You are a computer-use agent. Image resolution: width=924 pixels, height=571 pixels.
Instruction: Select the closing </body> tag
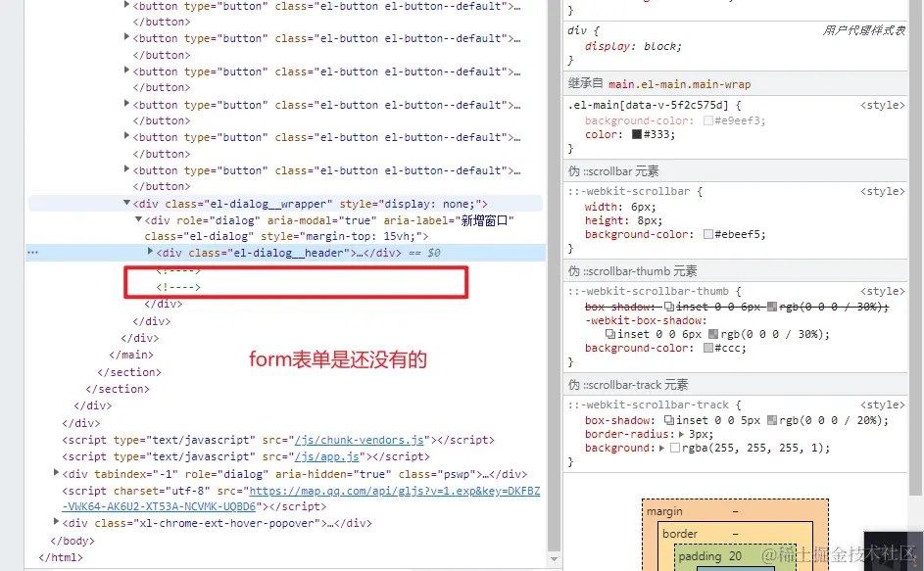pyautogui.click(x=73, y=541)
